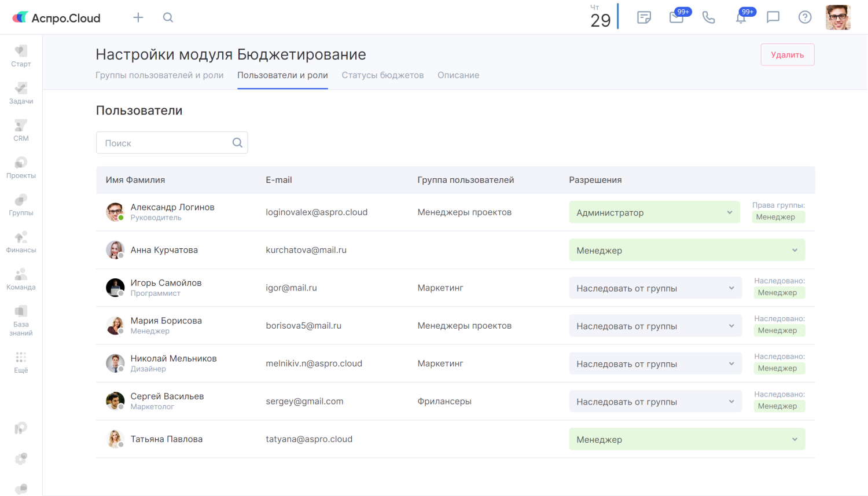Expand Sergey Vasiliev's permission inheritance dropdown
Image resolution: width=868 pixels, height=496 pixels.
(654, 402)
